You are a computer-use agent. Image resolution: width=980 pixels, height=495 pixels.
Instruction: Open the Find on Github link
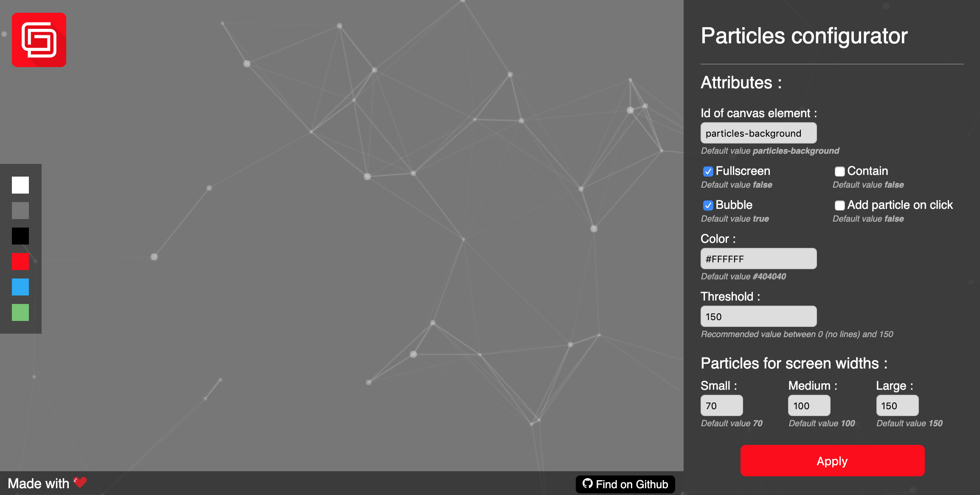pos(625,484)
